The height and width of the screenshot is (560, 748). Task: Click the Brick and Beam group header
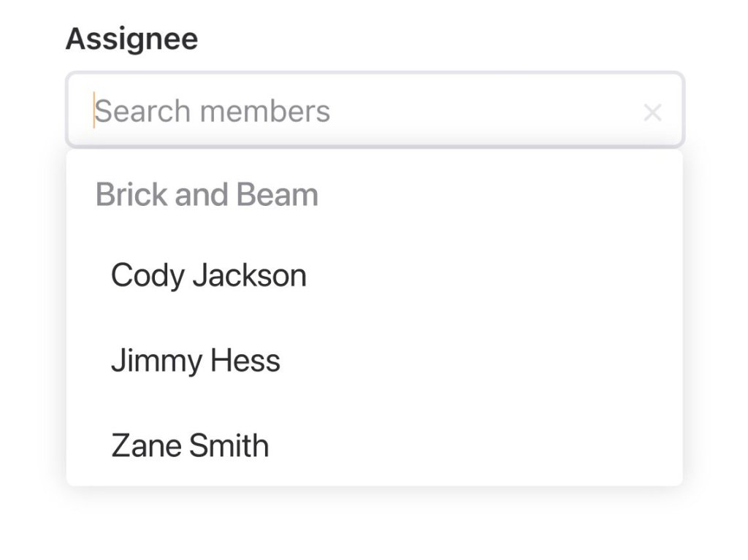pyautogui.click(x=207, y=195)
